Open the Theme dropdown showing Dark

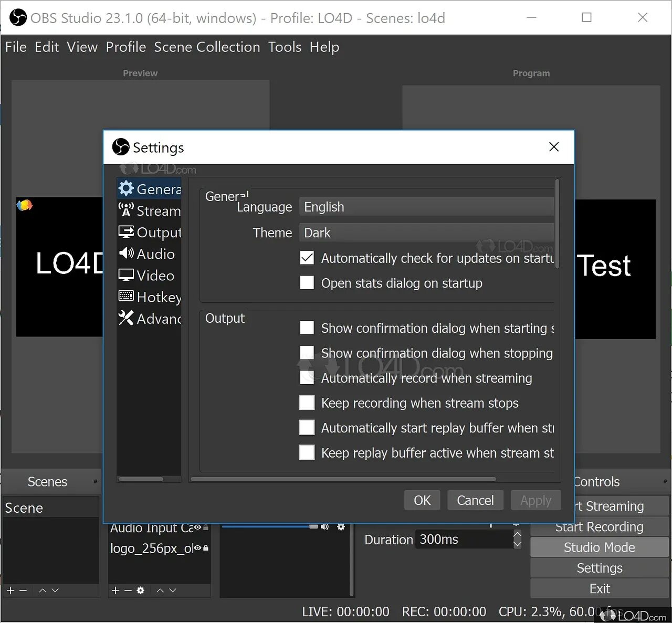pyautogui.click(x=426, y=233)
